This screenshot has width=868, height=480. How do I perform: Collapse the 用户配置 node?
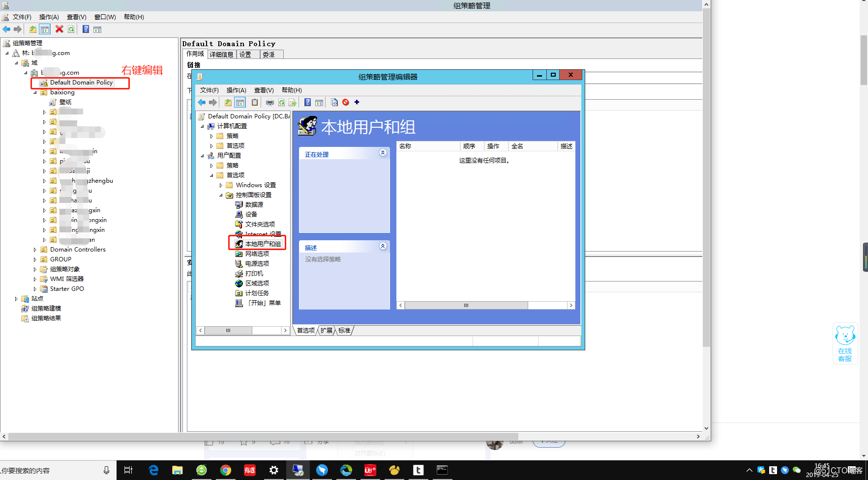202,156
